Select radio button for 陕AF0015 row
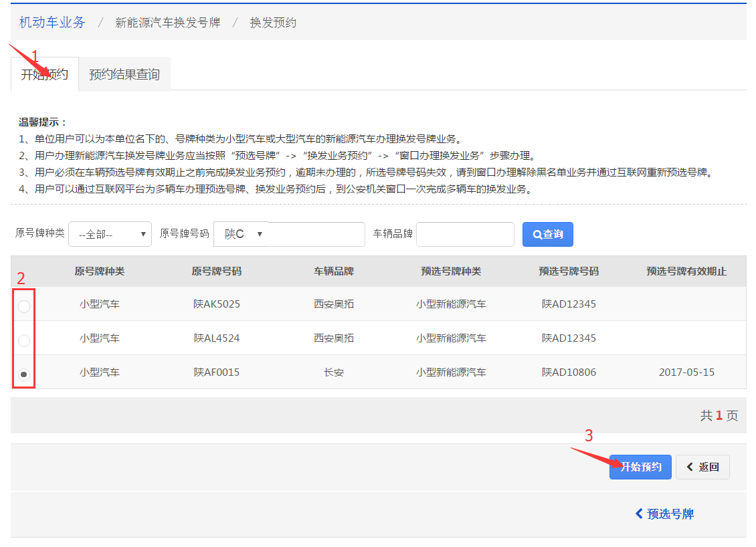The height and width of the screenshot is (547, 756). click(24, 374)
